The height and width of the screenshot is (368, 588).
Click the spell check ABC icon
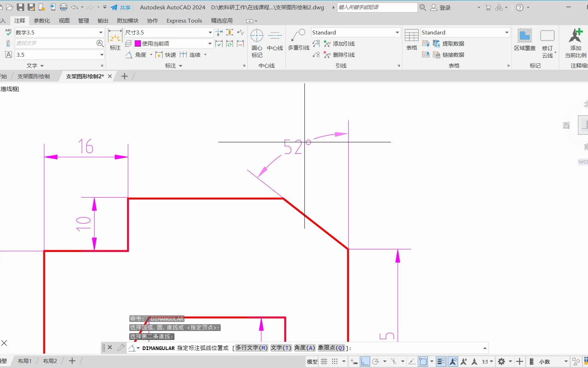pos(8,32)
